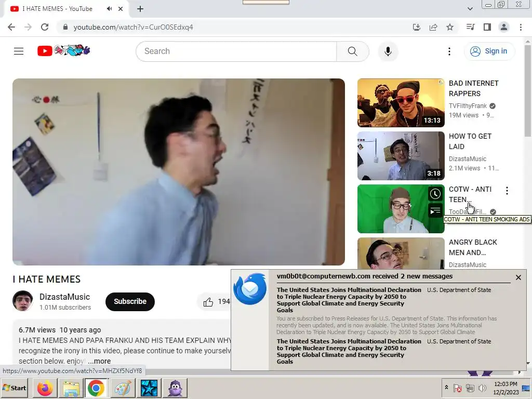The width and height of the screenshot is (532, 399).
Task: Click the DizastaMusic channel avatar
Action: tap(23, 301)
